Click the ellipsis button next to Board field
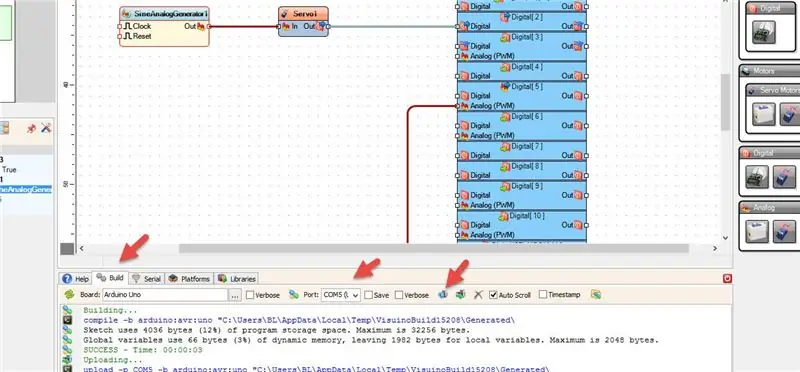800x372 pixels. pyautogui.click(x=235, y=295)
